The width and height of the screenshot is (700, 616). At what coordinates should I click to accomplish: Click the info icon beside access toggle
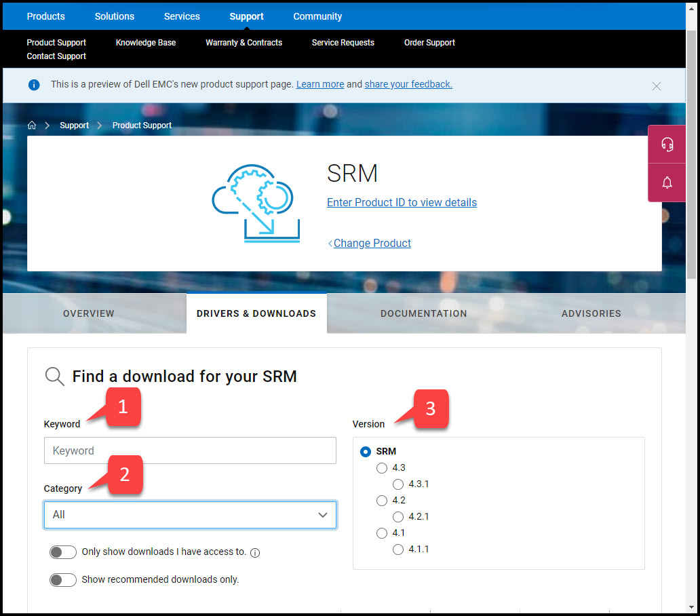255,553
